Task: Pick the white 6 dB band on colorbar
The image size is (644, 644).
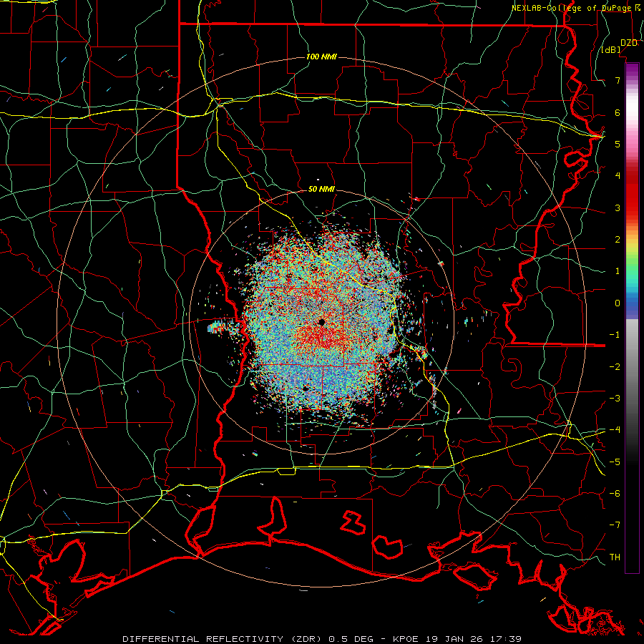Action: tap(632, 112)
